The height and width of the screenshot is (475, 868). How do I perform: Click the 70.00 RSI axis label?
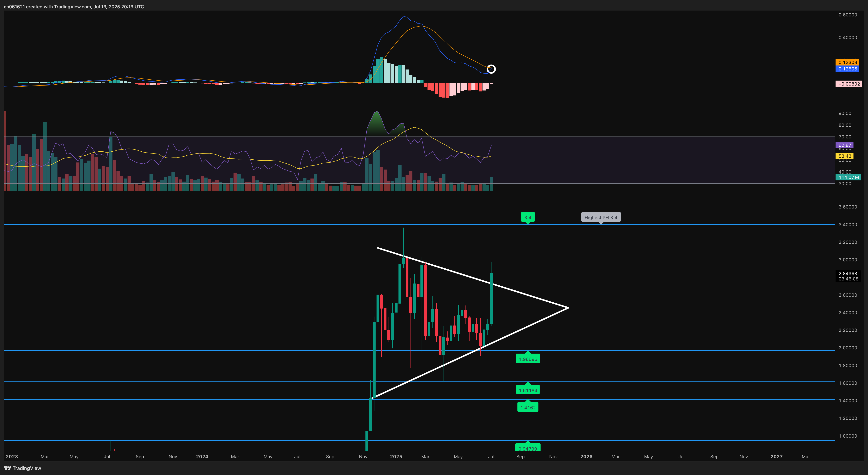(x=845, y=137)
